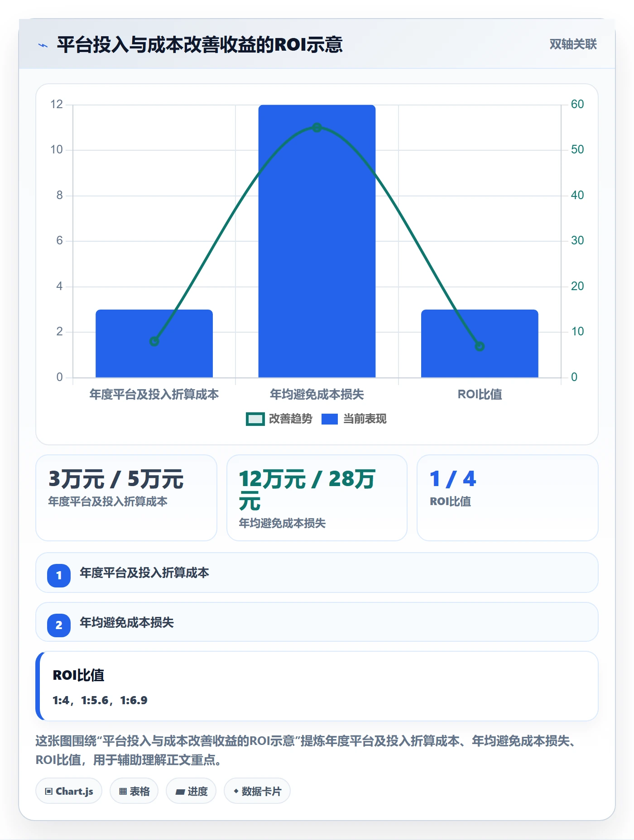
Task: Click the "ROI比值" caption under "1 / 4"
Action: point(450,501)
